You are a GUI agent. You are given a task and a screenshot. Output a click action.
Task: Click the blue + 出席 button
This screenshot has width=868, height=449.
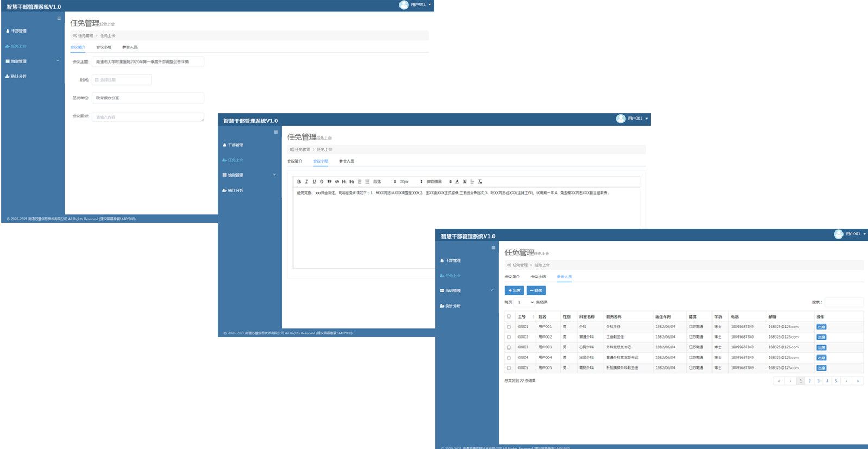pos(514,291)
